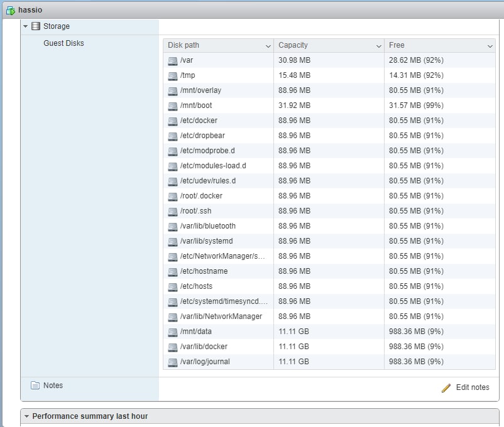Click disk icon for /etc/hostname row
This screenshot has height=427, width=504.
[x=173, y=272]
